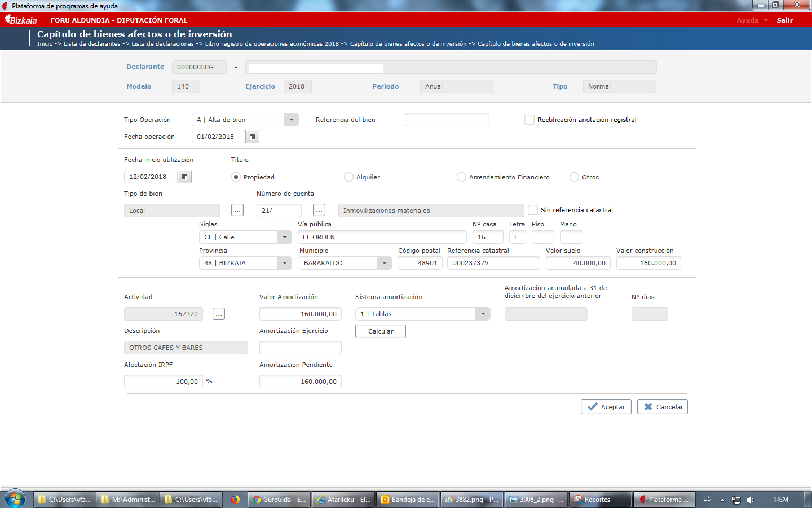The width and height of the screenshot is (812, 508).
Task: Open the Ayuda menu
Action: coord(752,20)
